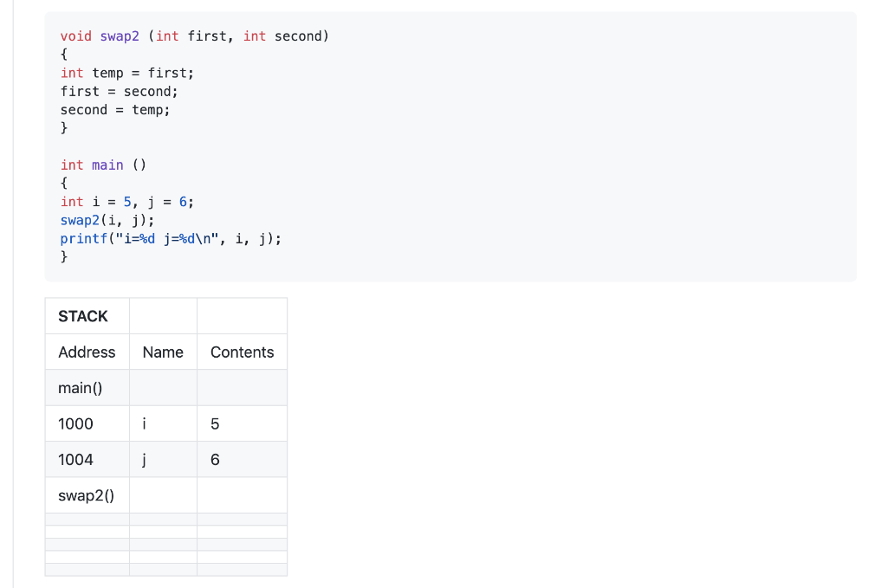Click address cell 1000

[x=87, y=423]
